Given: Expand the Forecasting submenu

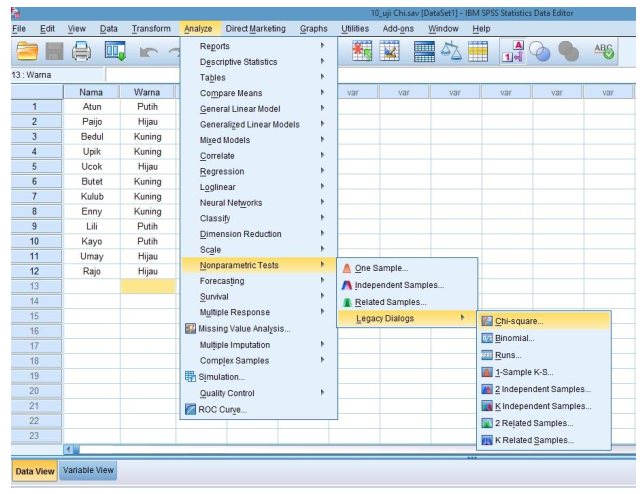Looking at the screenshot, I should click(259, 281).
